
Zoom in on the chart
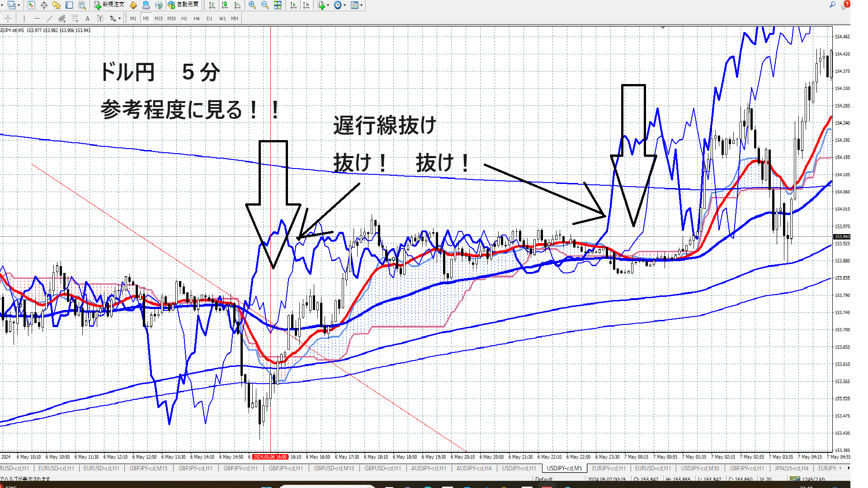pos(252,5)
